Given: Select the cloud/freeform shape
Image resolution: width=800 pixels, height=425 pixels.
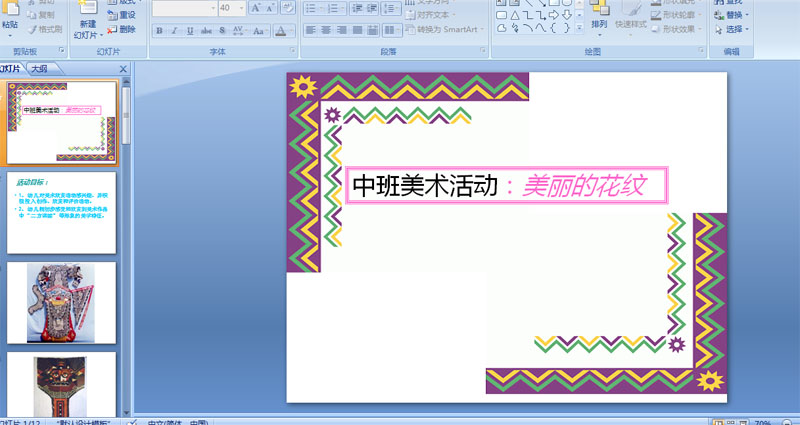Looking at the screenshot, I should tap(502, 29).
